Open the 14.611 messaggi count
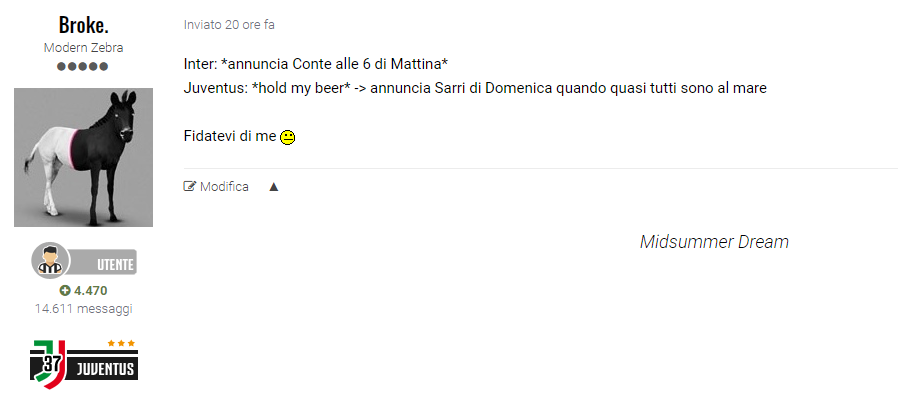This screenshot has width=898, height=399. pyautogui.click(x=84, y=309)
